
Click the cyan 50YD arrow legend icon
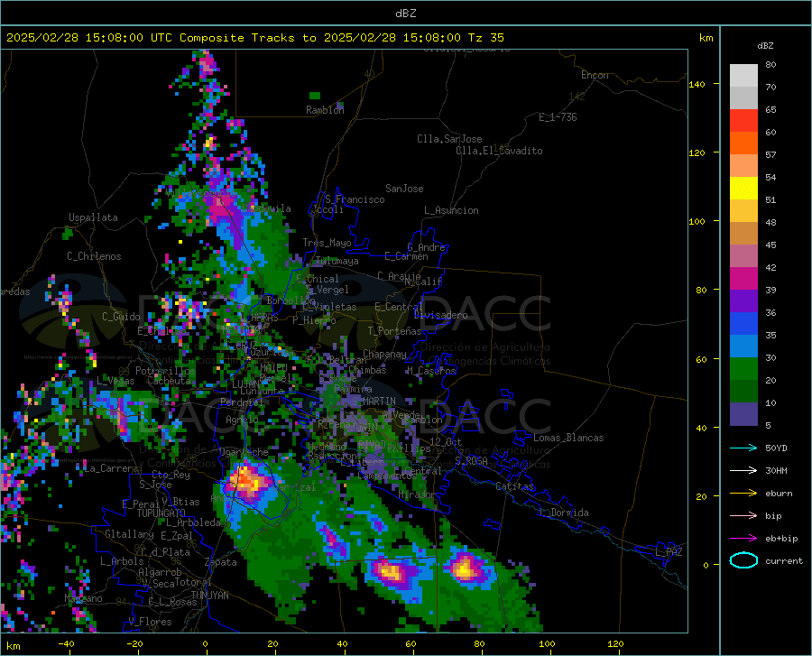point(743,448)
